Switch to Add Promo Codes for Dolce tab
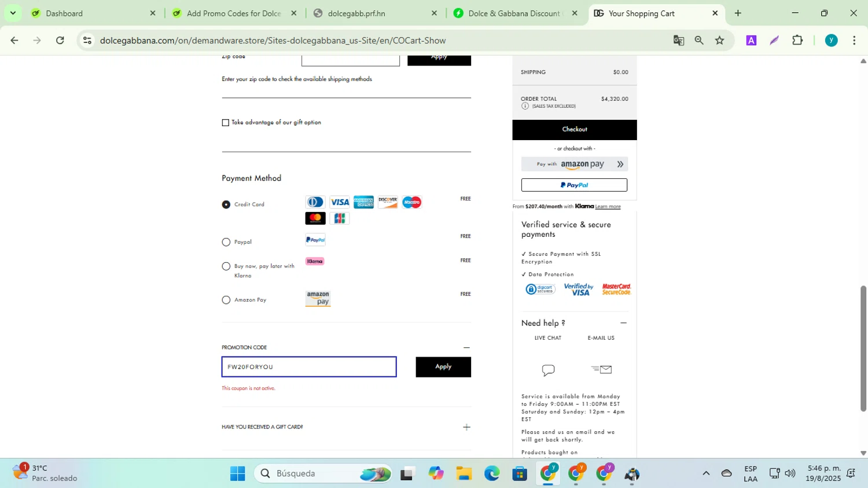 [234, 13]
